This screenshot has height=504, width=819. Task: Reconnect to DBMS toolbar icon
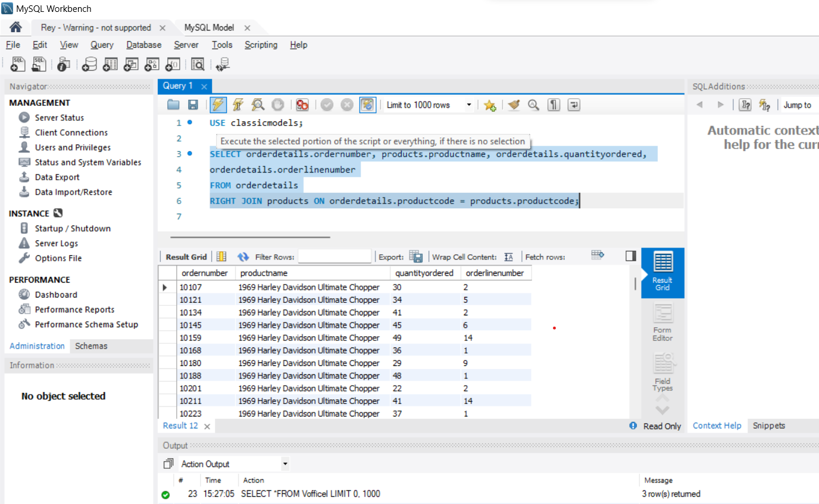coord(223,64)
